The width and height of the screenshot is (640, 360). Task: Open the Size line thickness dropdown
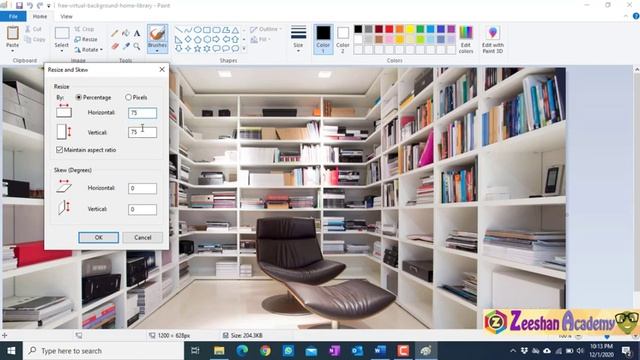(298, 39)
